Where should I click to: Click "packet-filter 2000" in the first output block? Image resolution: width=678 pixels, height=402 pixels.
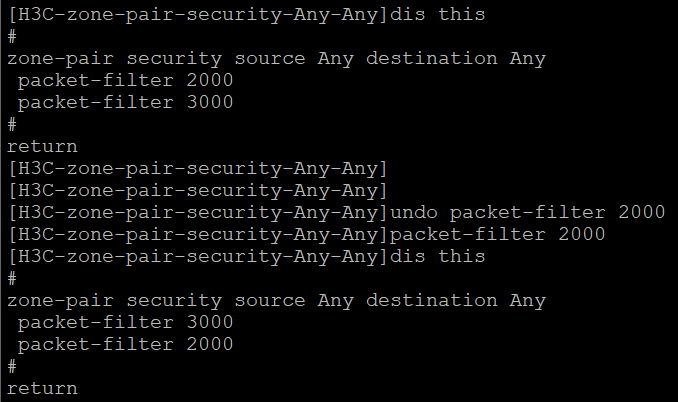point(125,80)
